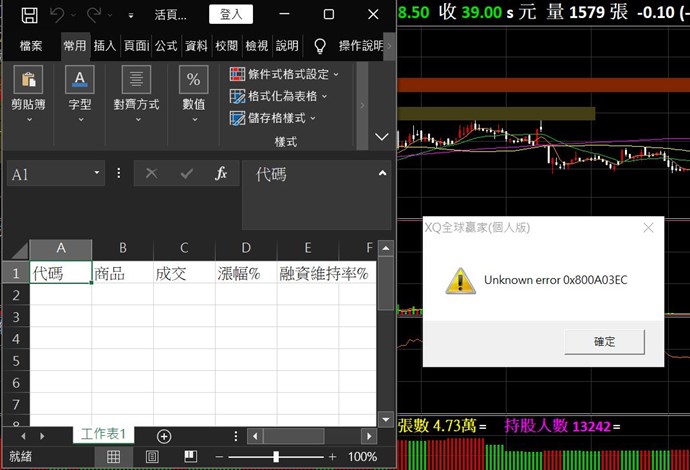
Task: Click the 字型 font icon
Action: click(x=80, y=79)
